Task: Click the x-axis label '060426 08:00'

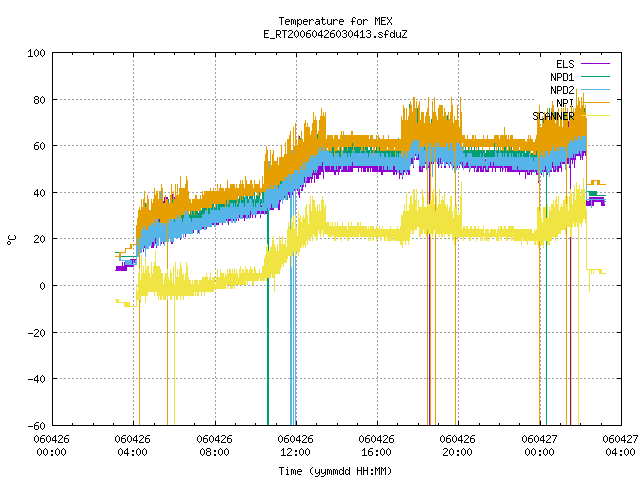Action: (214, 446)
